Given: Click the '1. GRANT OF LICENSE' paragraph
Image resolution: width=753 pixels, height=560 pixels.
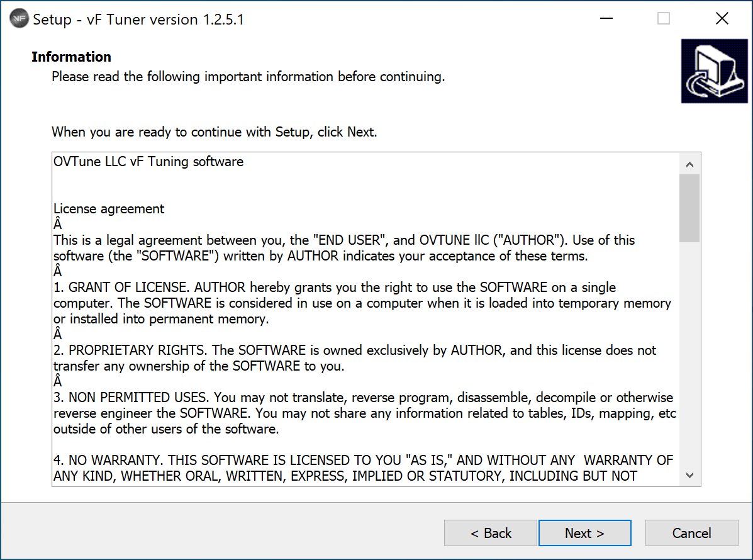Looking at the screenshot, I should 362,303.
